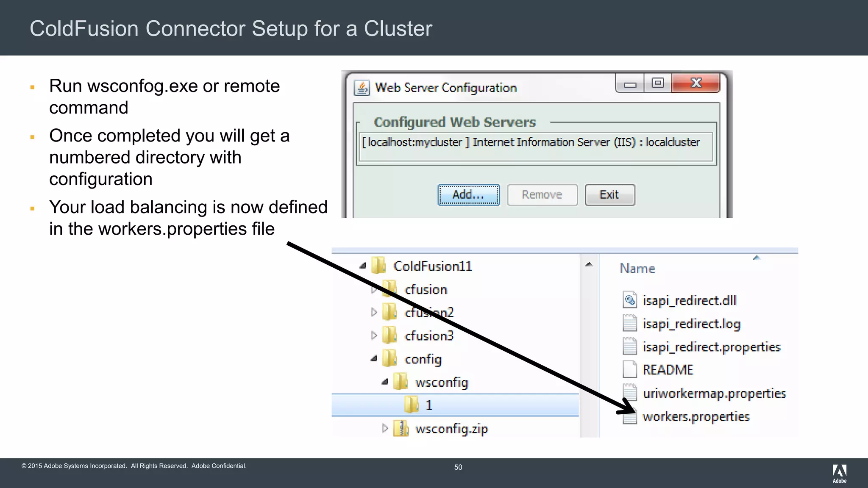Select the isapi_redirect.log file name
Screen dimensions: 868x488
click(x=692, y=324)
